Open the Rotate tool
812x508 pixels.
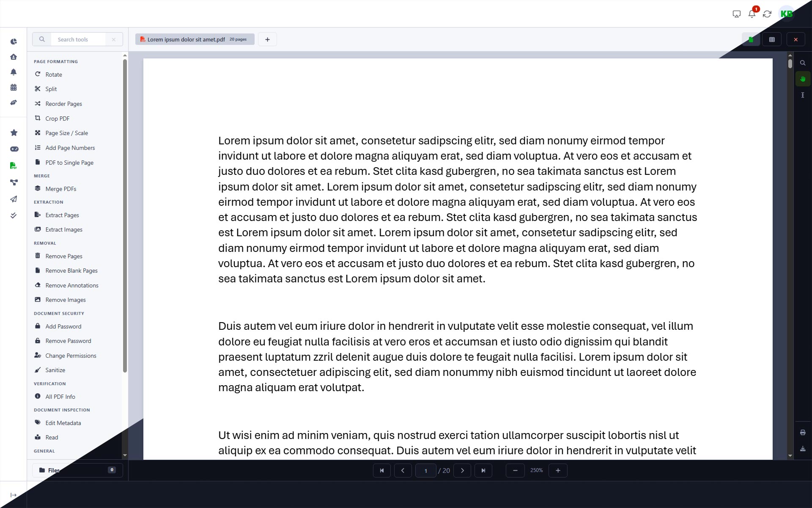(54, 74)
